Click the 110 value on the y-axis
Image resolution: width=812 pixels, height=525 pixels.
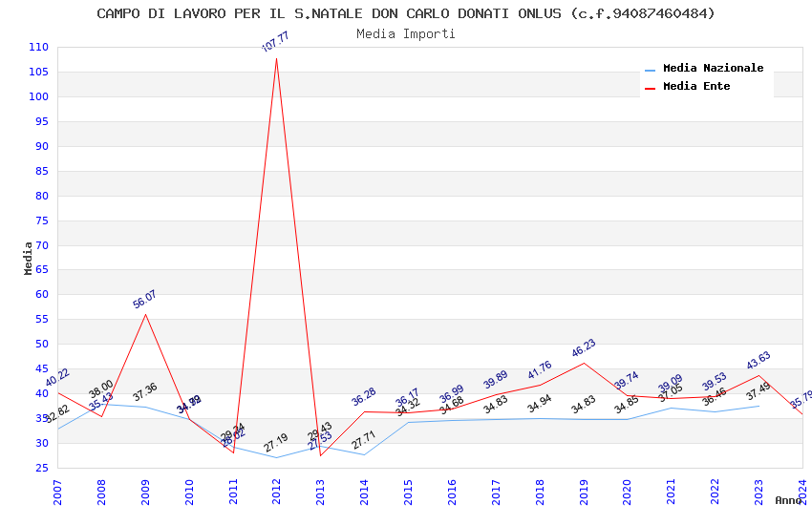(38, 47)
